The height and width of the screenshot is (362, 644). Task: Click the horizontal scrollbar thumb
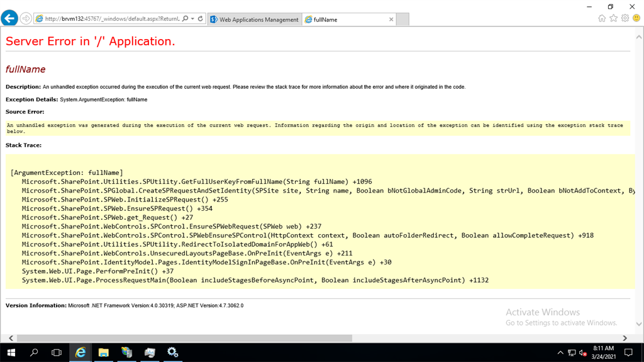click(184, 338)
